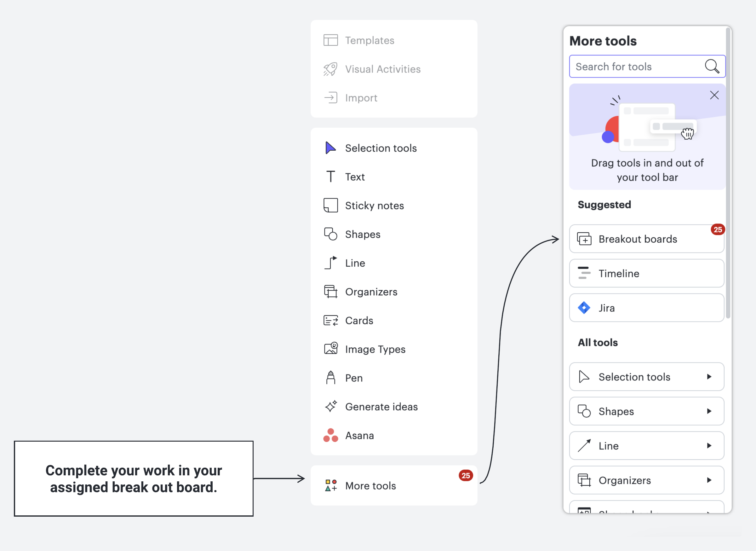Open Visual Activities menu item

pyautogui.click(x=383, y=69)
